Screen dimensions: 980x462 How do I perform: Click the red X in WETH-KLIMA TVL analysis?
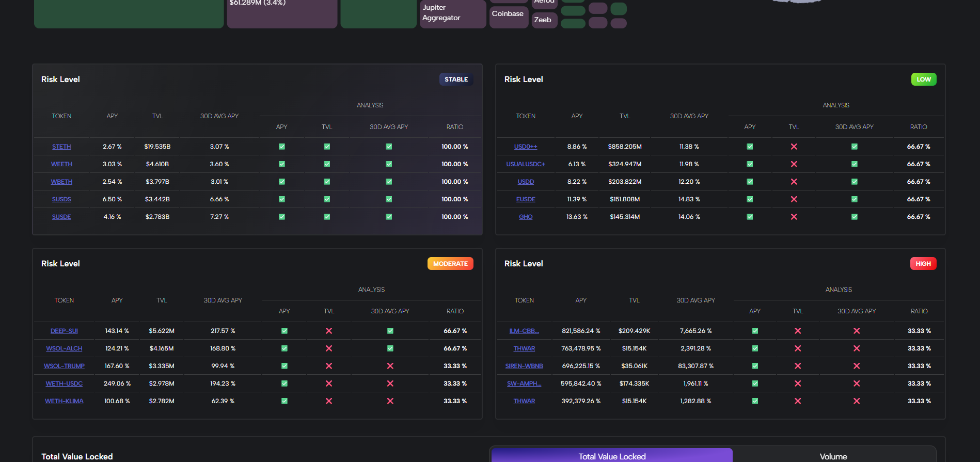point(328,401)
